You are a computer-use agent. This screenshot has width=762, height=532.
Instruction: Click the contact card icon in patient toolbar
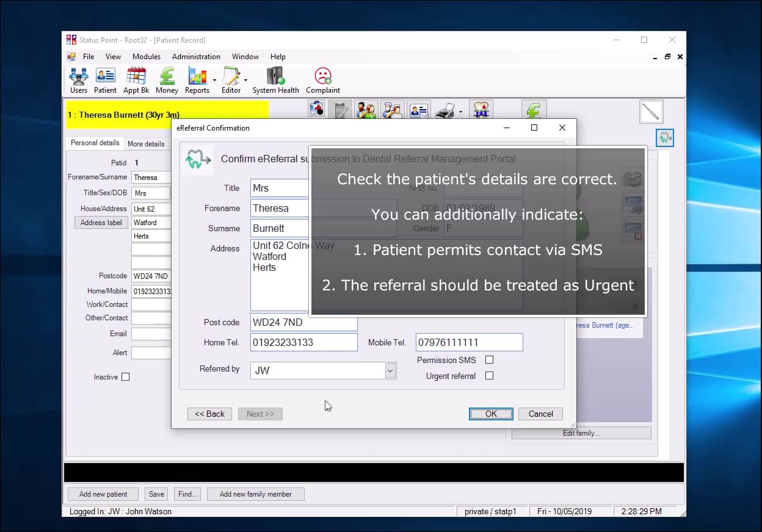[x=419, y=110]
